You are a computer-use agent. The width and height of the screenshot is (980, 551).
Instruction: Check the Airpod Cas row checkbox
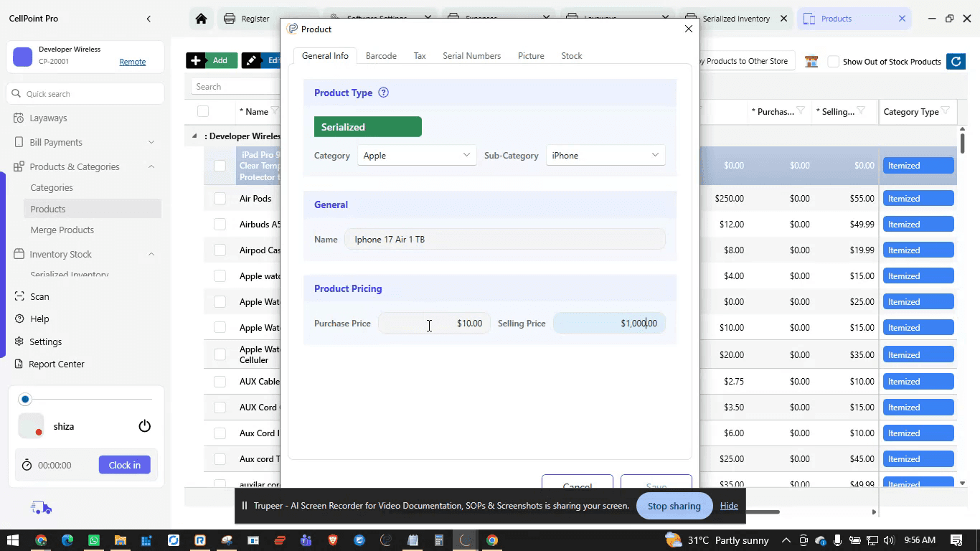pos(220,250)
